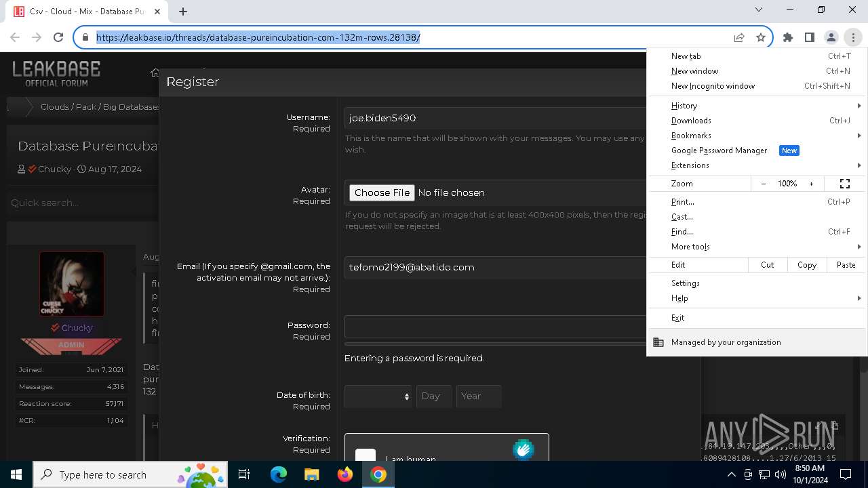
Task: Select New window menu item
Action: tap(757, 71)
